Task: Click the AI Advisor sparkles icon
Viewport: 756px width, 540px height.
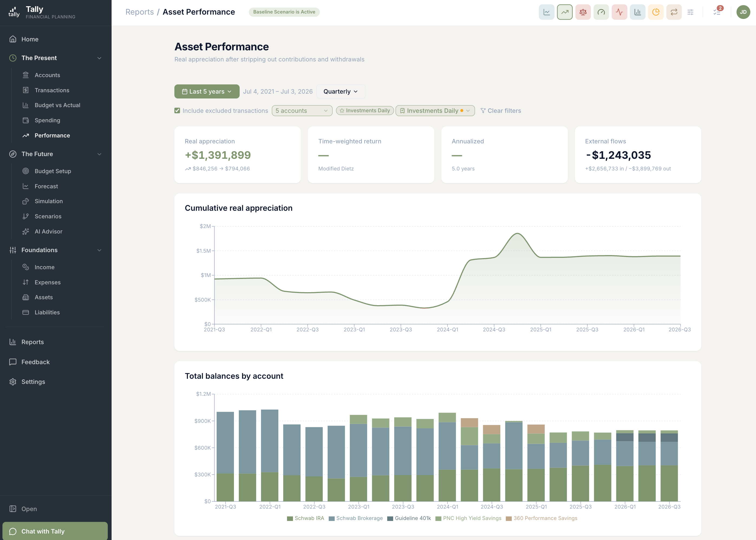Action: 26,231
